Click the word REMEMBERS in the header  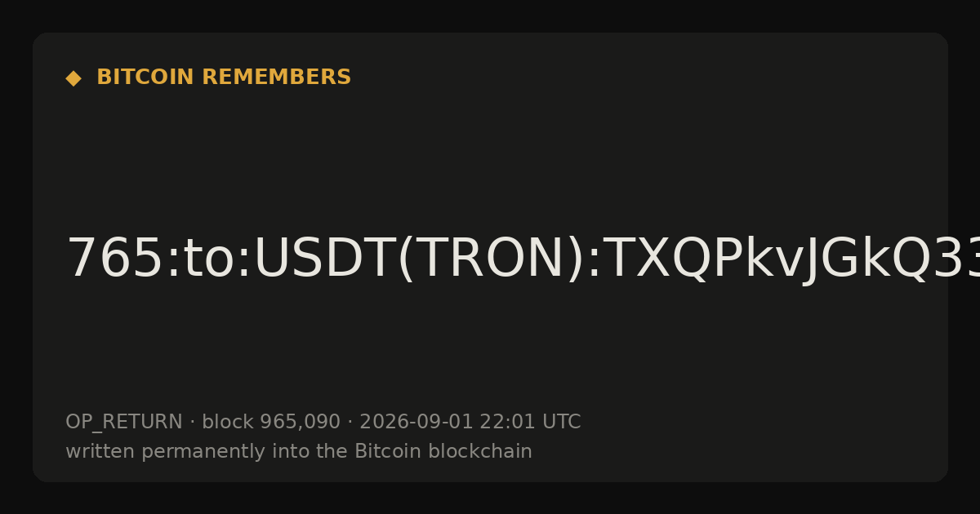click(276, 78)
